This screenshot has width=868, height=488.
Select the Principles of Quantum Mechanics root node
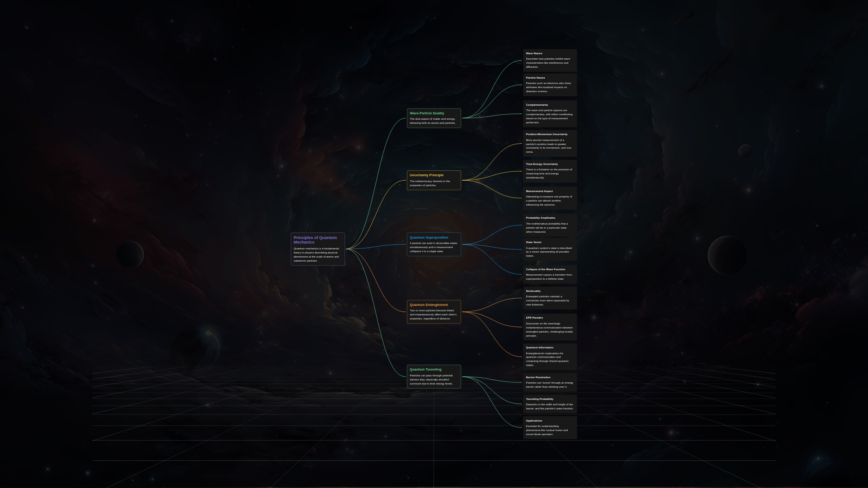click(x=317, y=249)
